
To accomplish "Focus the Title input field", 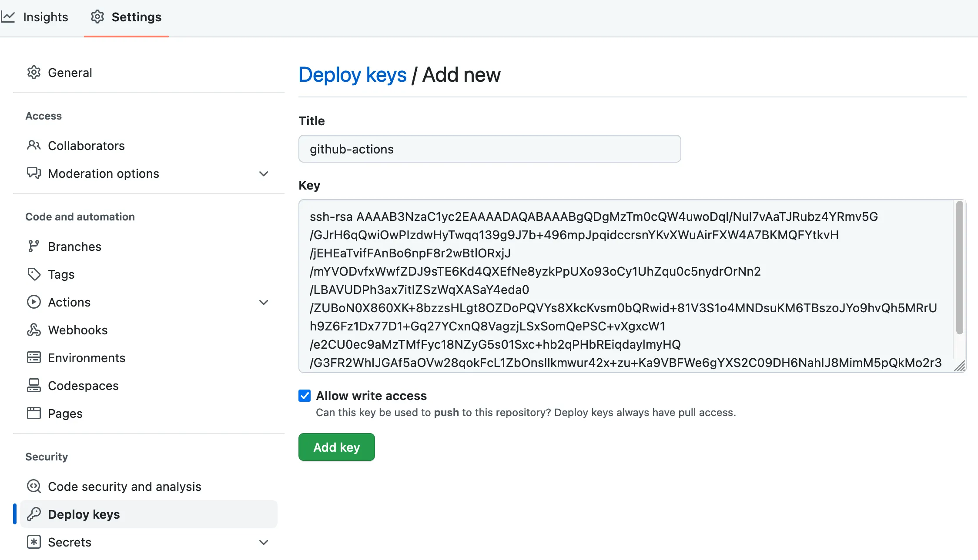I will pyautogui.click(x=489, y=149).
